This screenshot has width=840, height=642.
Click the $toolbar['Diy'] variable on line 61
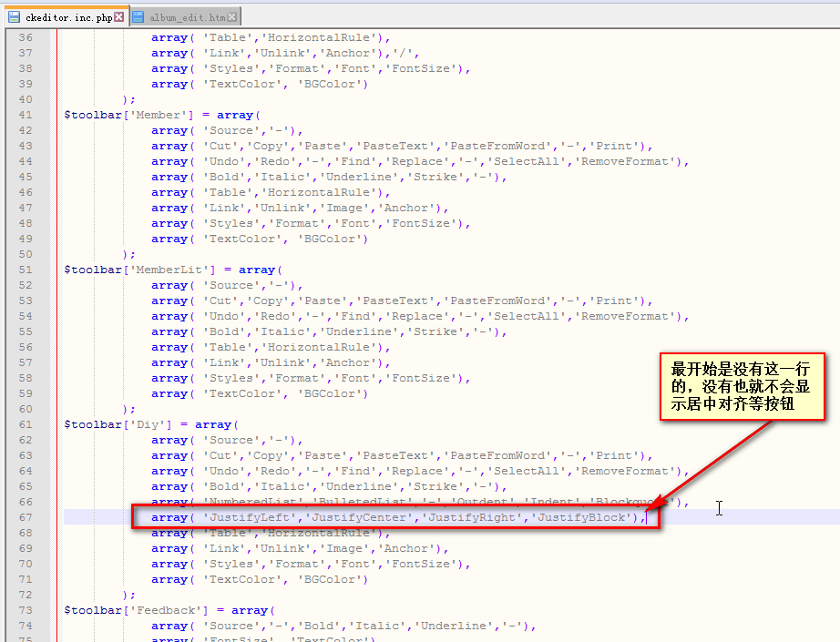pos(118,424)
